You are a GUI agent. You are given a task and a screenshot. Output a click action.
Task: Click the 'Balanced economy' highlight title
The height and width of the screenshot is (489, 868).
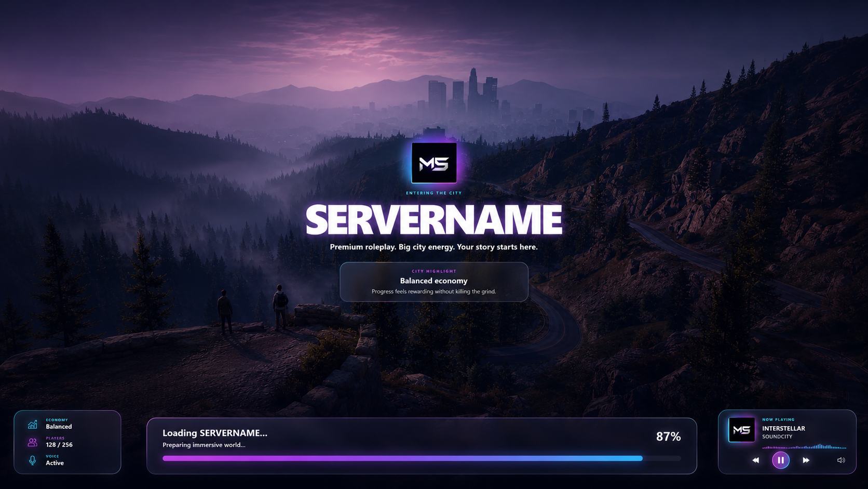click(x=434, y=281)
